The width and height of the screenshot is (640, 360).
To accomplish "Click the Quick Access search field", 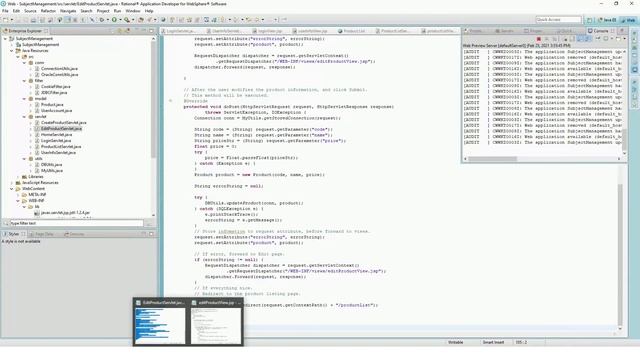I will coord(558,20).
